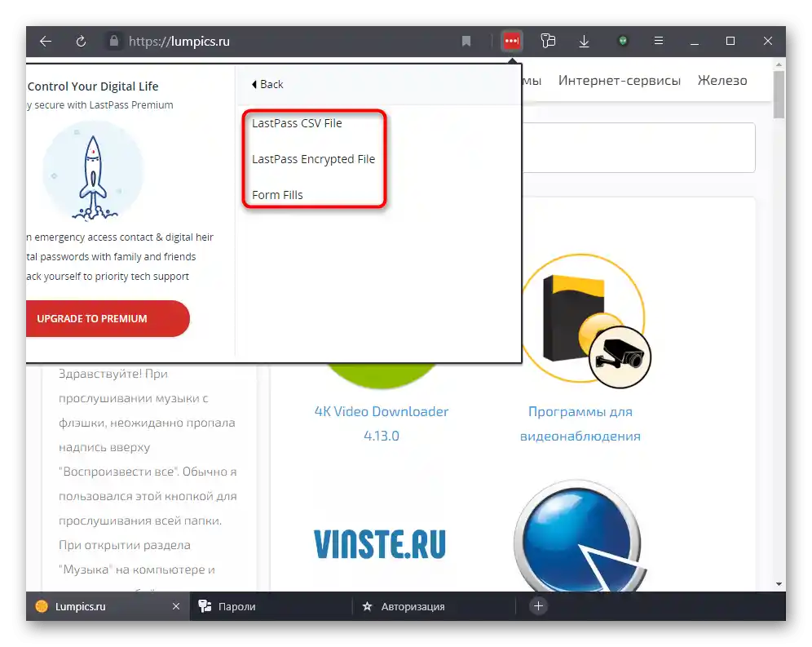Open the Железо site menu
This screenshot has height=647, width=812.
(722, 80)
